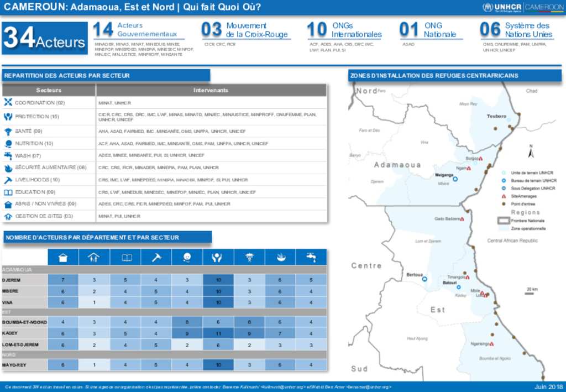Click the '01 ONG Nationale' heading
This screenshot has width=566, height=392.
[x=428, y=30]
